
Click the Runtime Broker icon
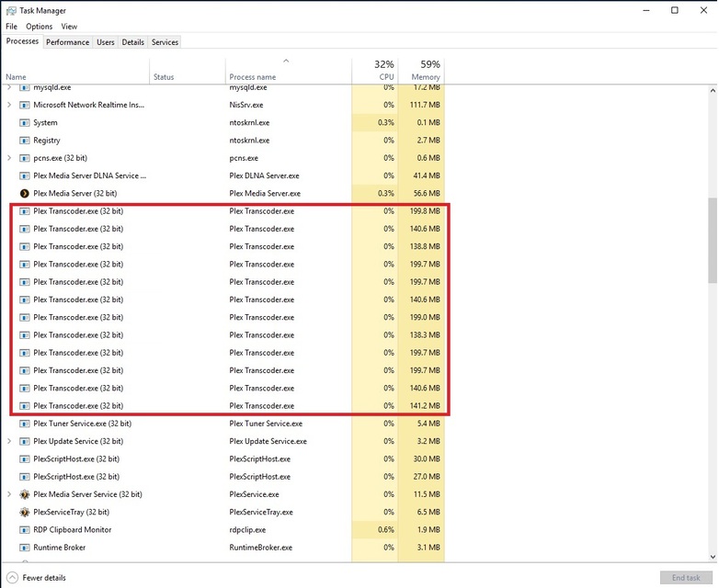[24, 548]
